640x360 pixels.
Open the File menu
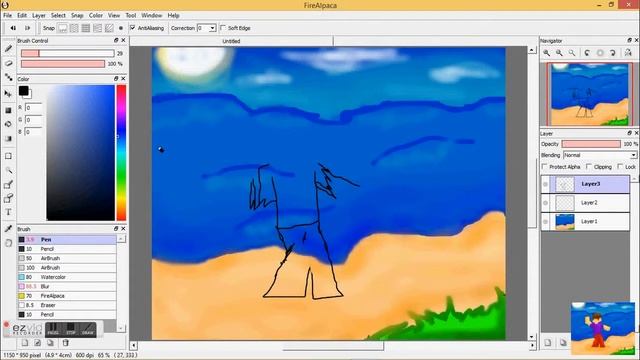(x=7, y=16)
